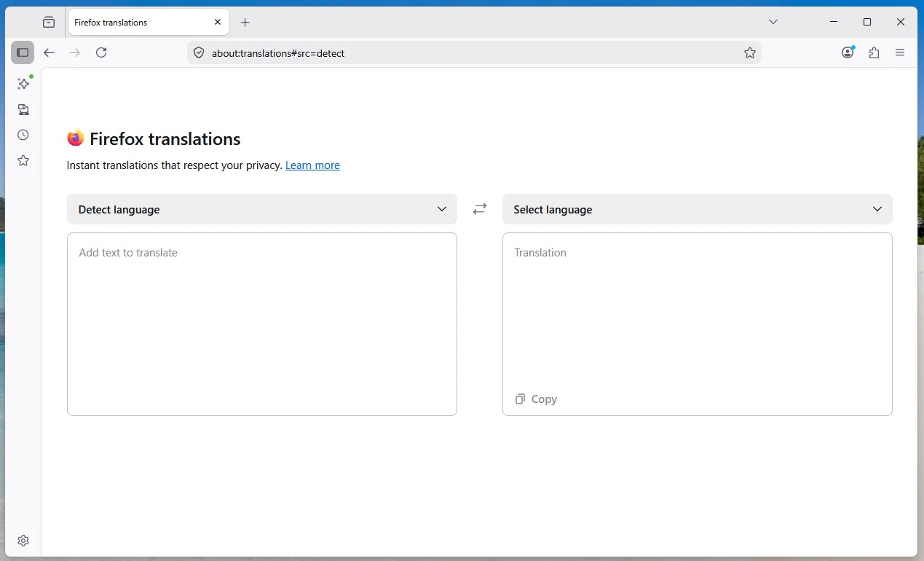
Task: Open the Firefox account profile icon
Action: 847,52
